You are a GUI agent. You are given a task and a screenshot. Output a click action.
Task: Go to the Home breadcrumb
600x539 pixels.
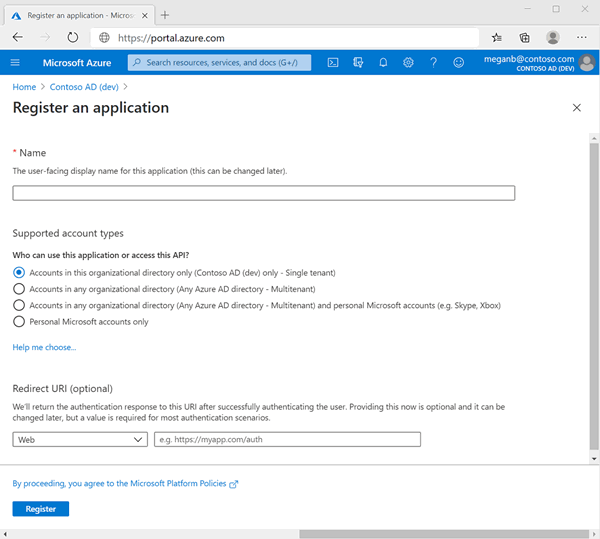[24, 87]
